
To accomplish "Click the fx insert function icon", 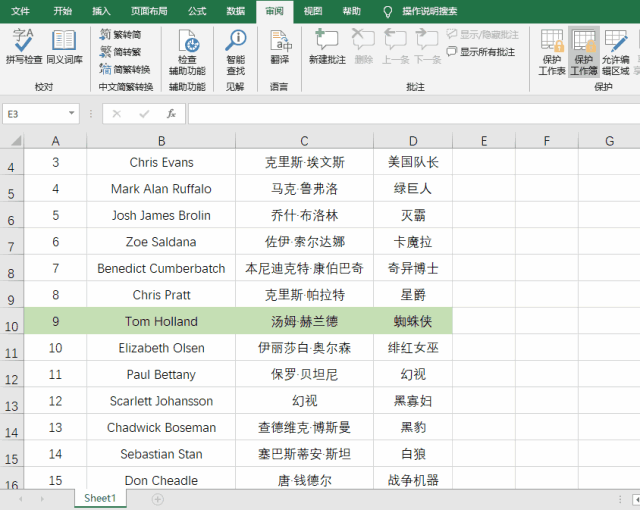I will point(171,114).
